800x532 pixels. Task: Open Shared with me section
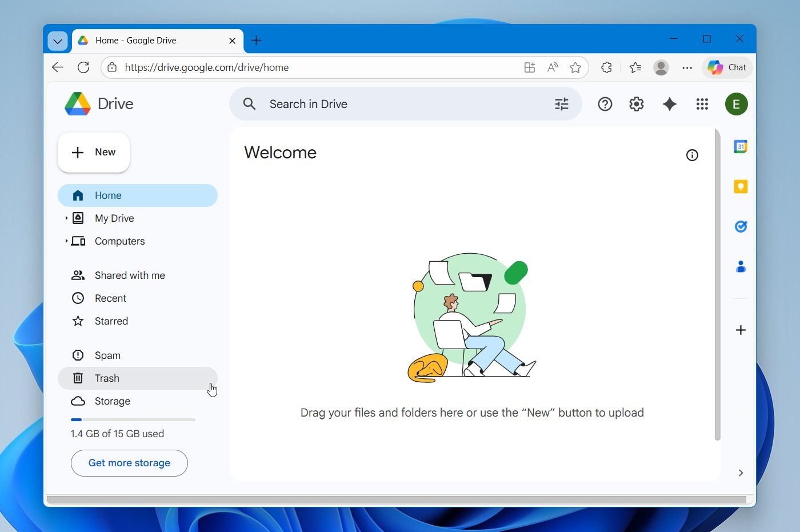click(130, 275)
